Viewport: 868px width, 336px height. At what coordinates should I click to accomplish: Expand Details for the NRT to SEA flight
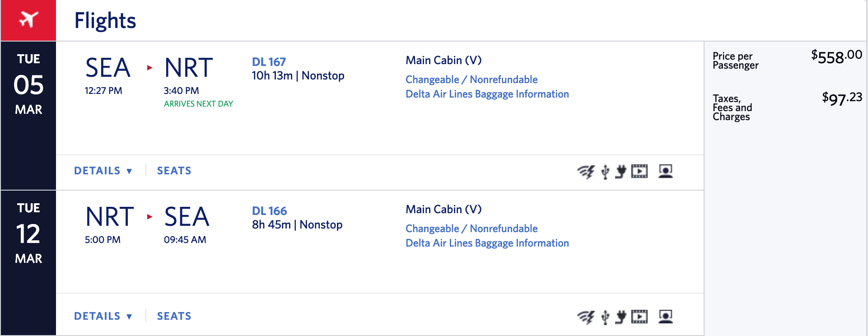(x=103, y=316)
